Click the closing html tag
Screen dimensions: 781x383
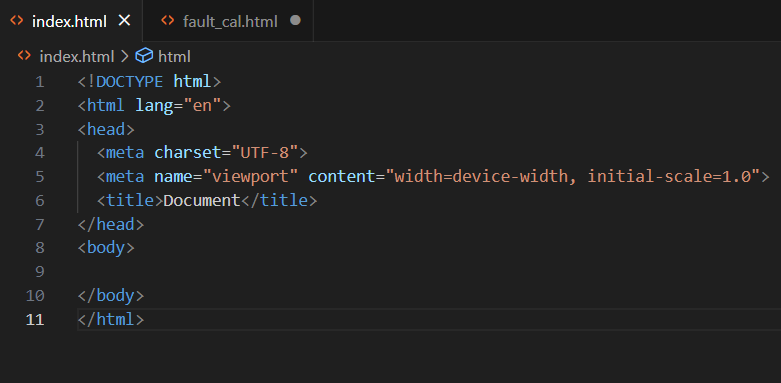pyautogui.click(x=111, y=319)
